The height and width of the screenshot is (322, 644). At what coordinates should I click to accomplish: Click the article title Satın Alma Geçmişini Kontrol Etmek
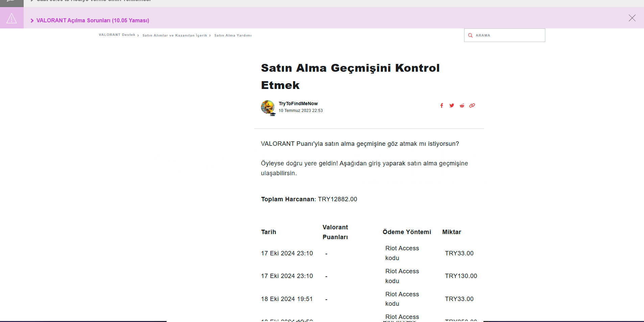tap(350, 76)
